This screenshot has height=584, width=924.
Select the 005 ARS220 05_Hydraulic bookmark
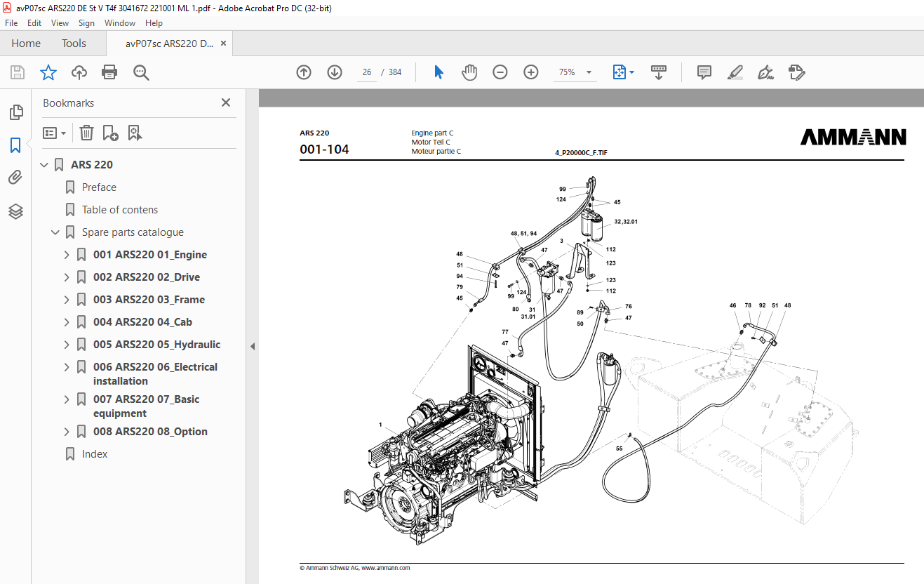157,345
